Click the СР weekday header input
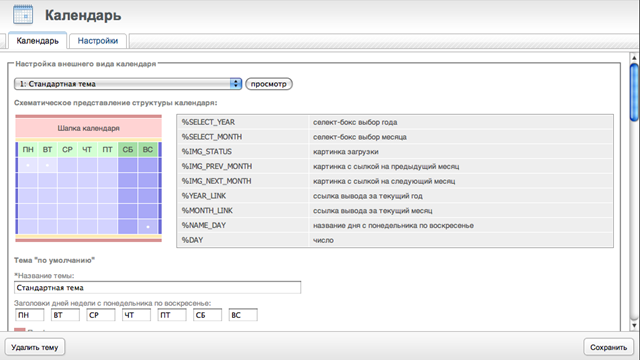This screenshot has height=360, width=640. 101,315
